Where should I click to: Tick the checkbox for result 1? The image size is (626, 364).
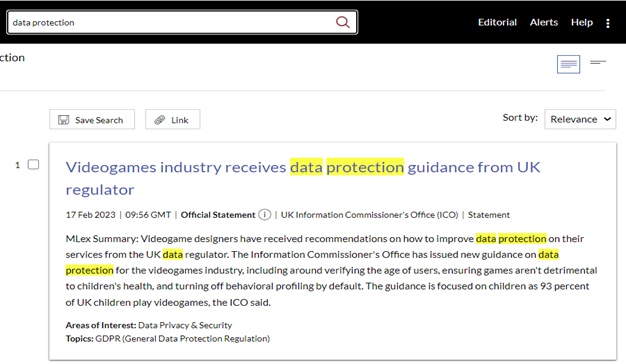(34, 164)
